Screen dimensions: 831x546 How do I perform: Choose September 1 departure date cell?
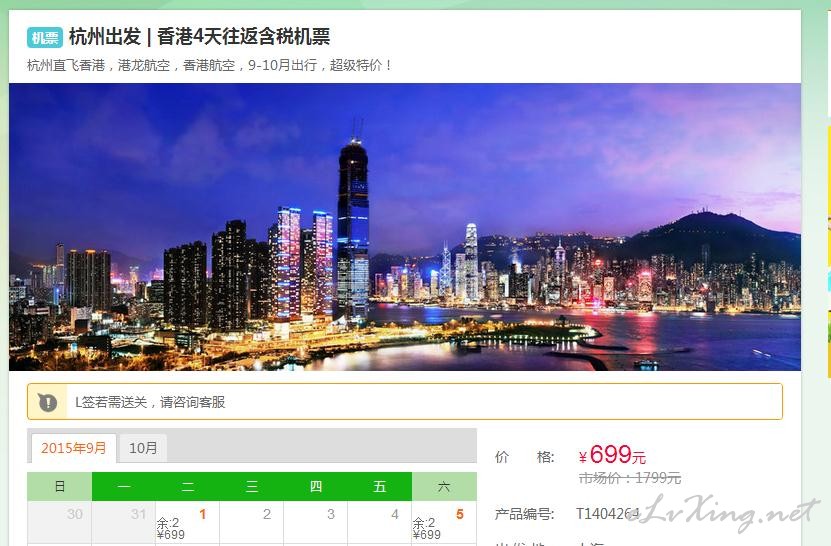188,523
